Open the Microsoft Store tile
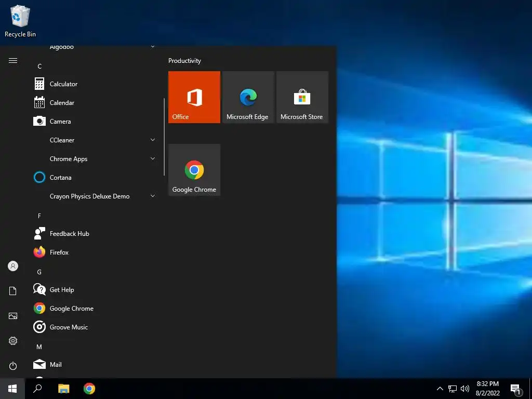The height and width of the screenshot is (399, 532). (302, 97)
